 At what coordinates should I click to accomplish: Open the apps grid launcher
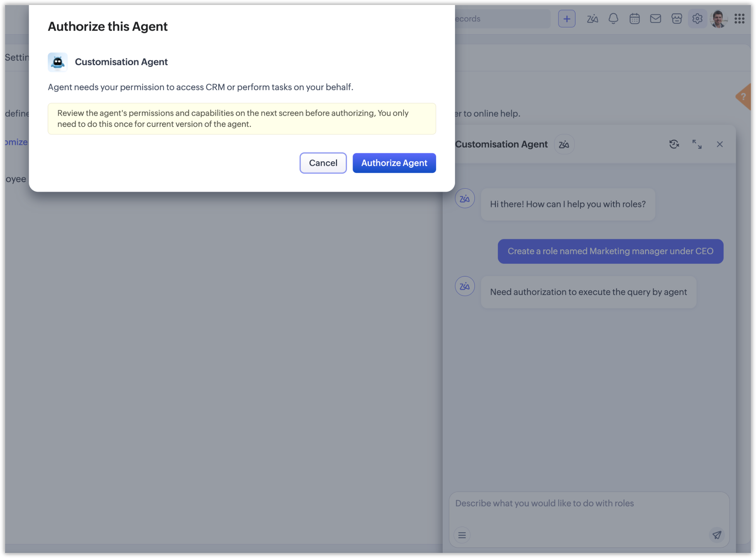coord(739,18)
